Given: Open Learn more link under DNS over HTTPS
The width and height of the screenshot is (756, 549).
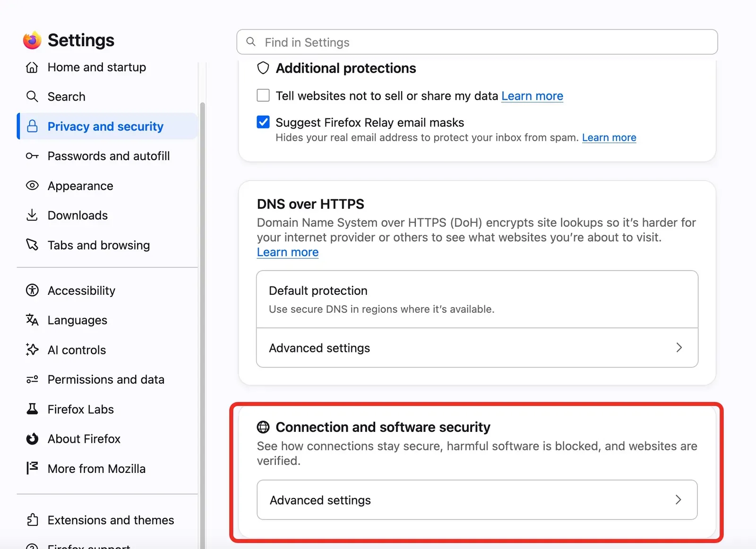Looking at the screenshot, I should [x=288, y=252].
